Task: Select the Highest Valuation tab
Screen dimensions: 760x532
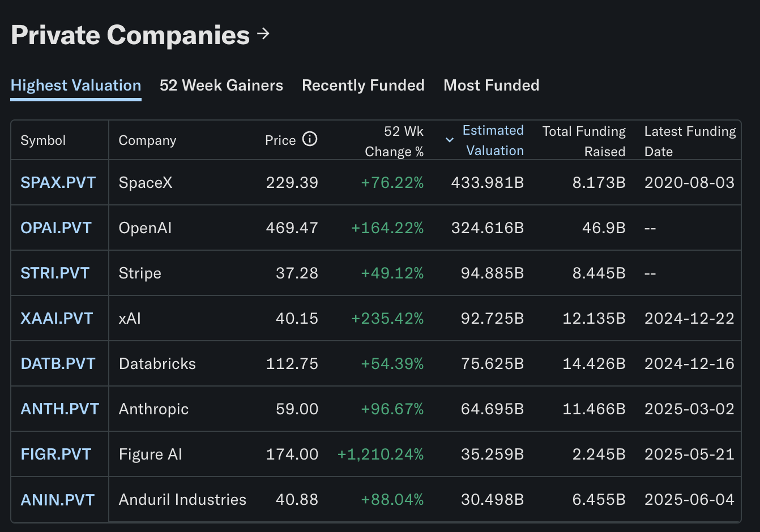Action: pos(76,85)
